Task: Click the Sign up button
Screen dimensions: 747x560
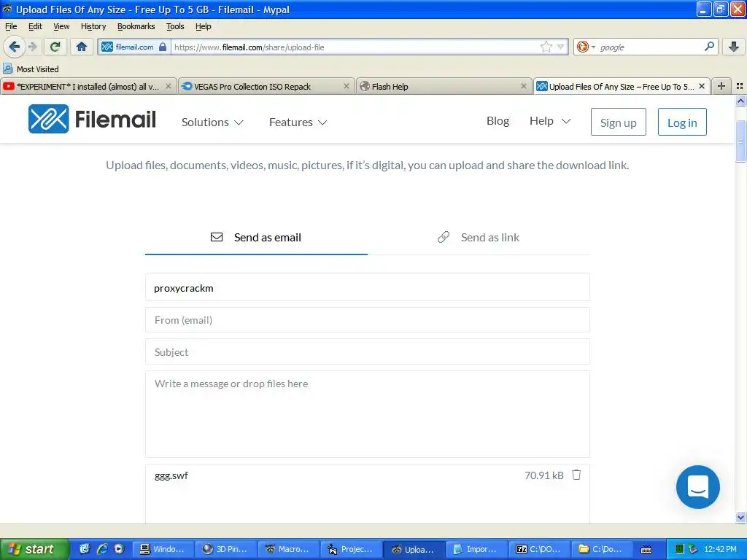Action: (619, 122)
